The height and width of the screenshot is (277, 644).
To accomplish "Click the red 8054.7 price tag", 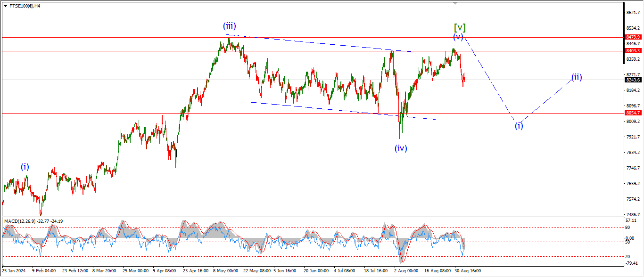I will pos(633,113).
